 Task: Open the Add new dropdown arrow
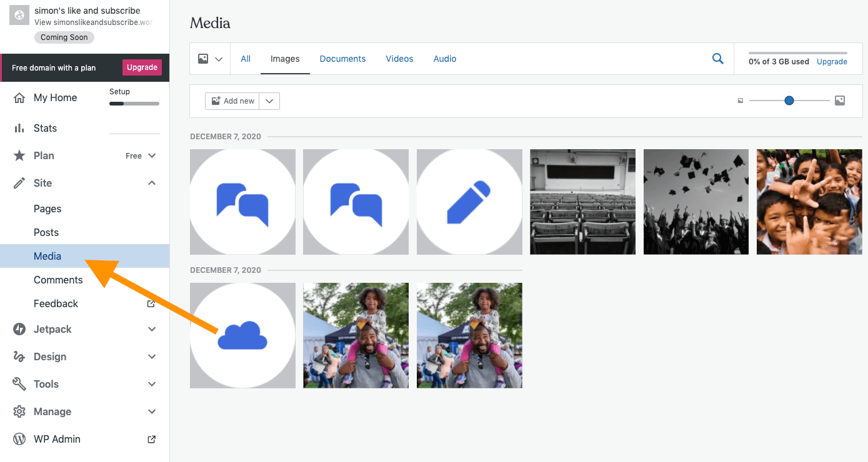[269, 101]
